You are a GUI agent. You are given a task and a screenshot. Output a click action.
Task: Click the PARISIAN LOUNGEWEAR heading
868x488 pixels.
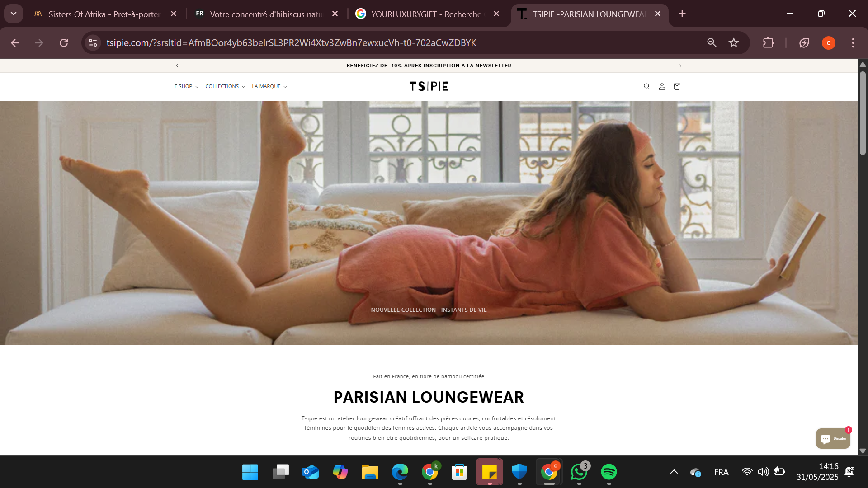click(429, 397)
